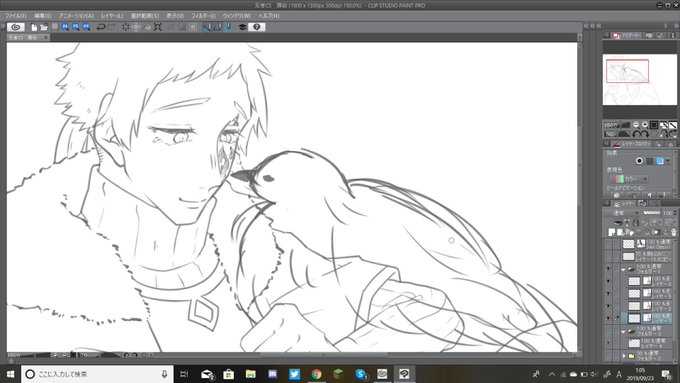Switch to layer property palette tab
680x383 pixels.
pyautogui.click(x=632, y=144)
